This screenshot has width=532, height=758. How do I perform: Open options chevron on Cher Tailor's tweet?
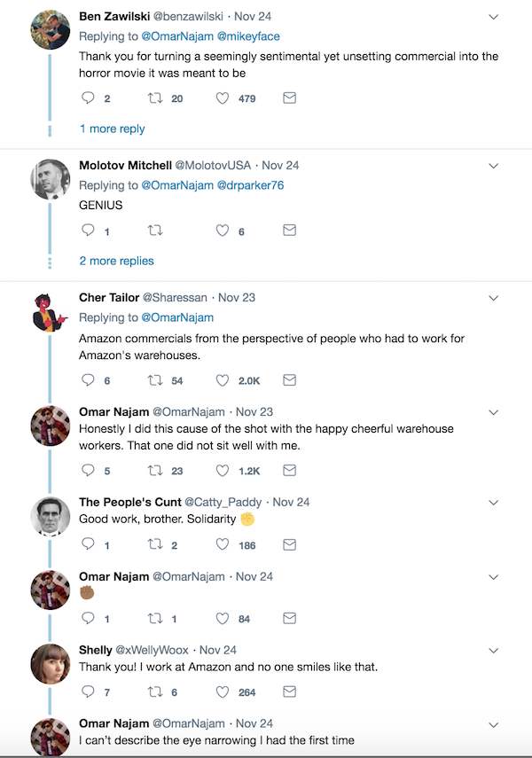pyautogui.click(x=494, y=298)
